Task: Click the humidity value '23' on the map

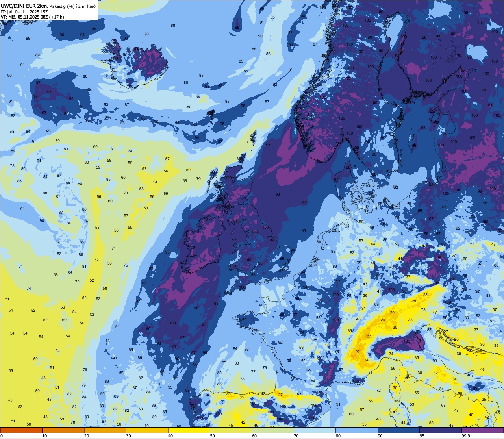Action: click(x=369, y=337)
